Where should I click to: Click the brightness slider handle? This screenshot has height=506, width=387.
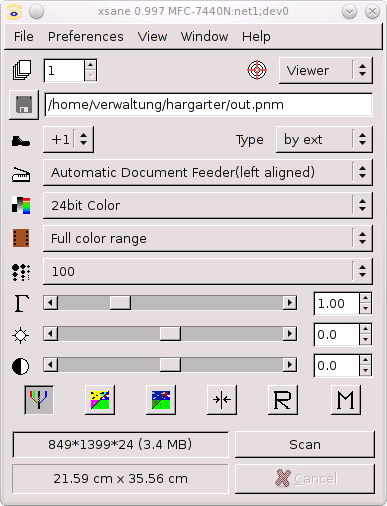pyautogui.click(x=170, y=334)
